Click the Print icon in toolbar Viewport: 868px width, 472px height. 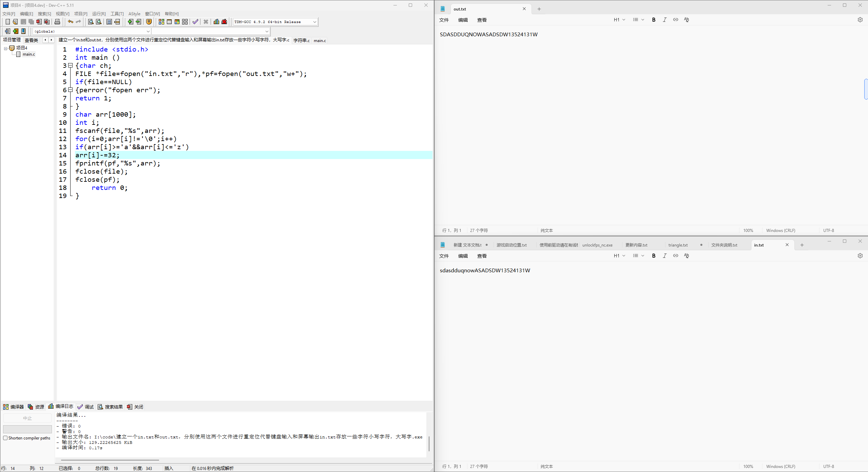(x=57, y=22)
